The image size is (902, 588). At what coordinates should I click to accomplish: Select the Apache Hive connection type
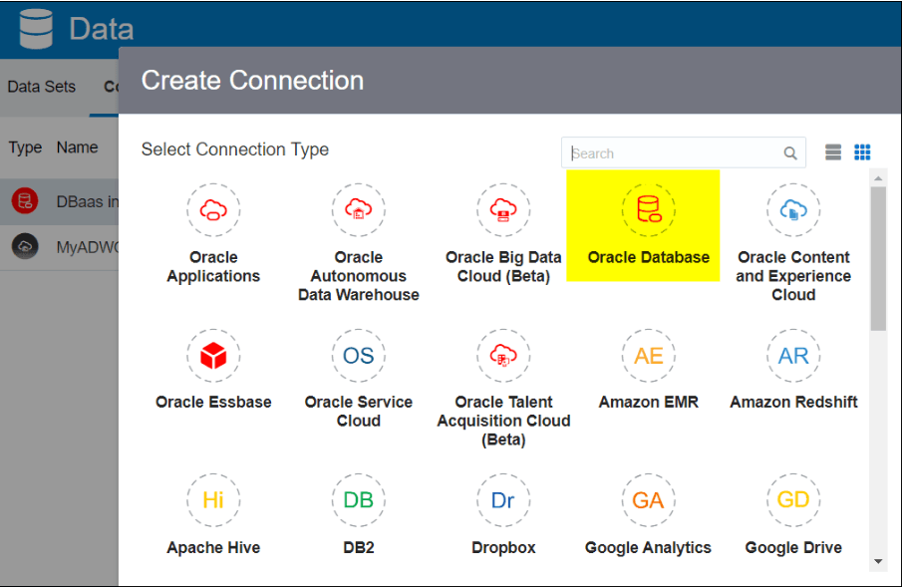pos(213,500)
